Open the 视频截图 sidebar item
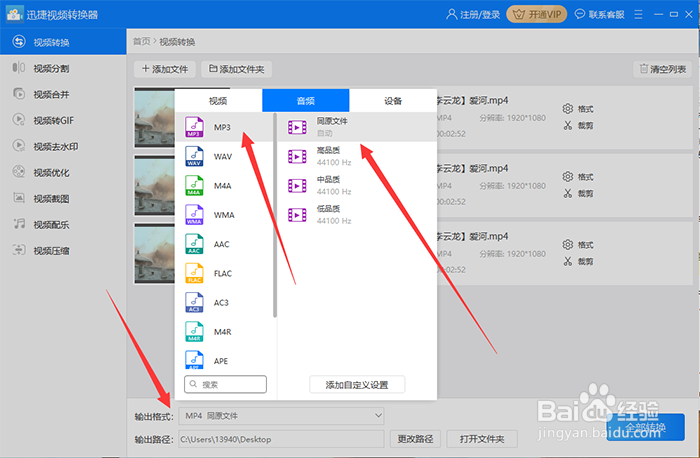Screen dimensions: 700x458 click(63, 198)
